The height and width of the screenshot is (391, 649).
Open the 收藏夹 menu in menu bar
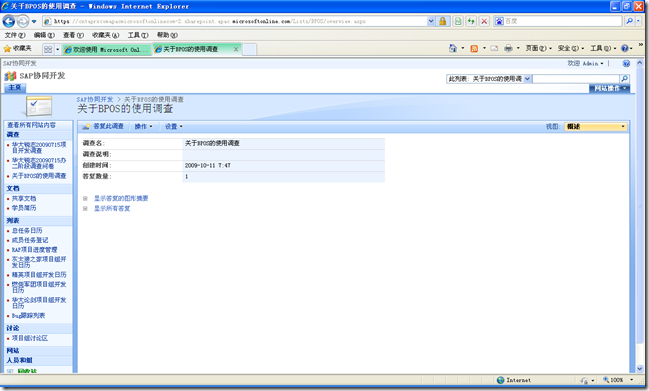coord(106,35)
